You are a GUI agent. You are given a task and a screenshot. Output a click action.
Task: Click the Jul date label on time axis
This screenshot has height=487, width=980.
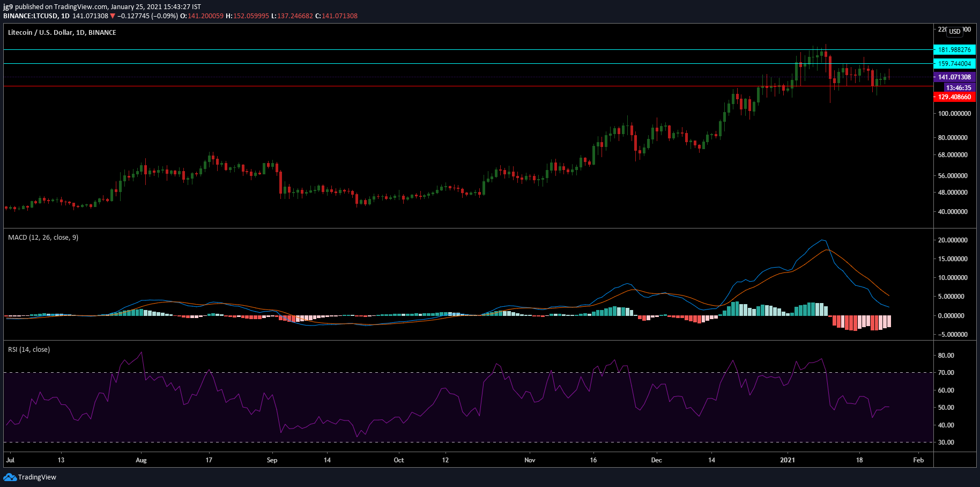click(x=10, y=460)
